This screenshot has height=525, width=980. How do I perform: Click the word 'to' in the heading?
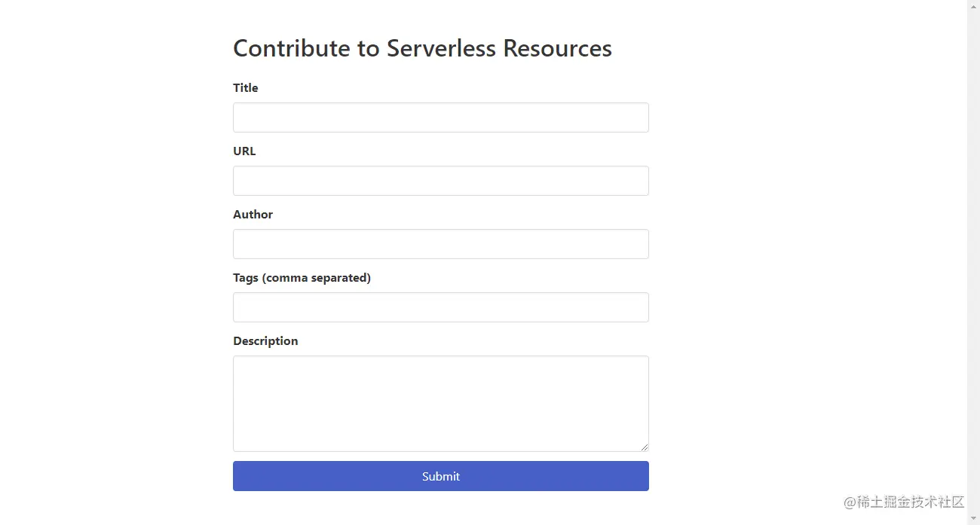click(x=369, y=49)
